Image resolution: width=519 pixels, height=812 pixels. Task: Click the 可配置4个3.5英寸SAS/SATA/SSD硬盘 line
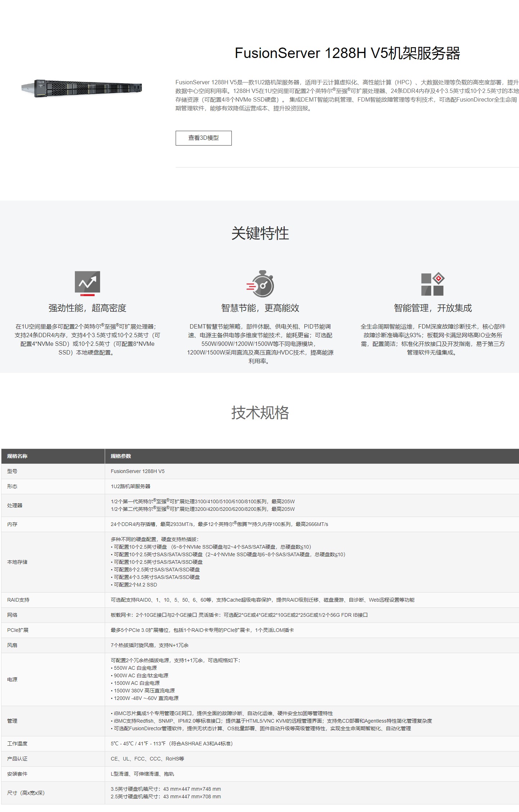coord(155,577)
